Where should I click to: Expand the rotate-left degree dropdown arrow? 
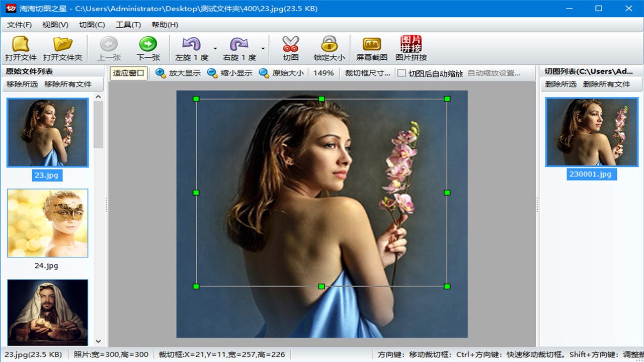tap(215, 49)
